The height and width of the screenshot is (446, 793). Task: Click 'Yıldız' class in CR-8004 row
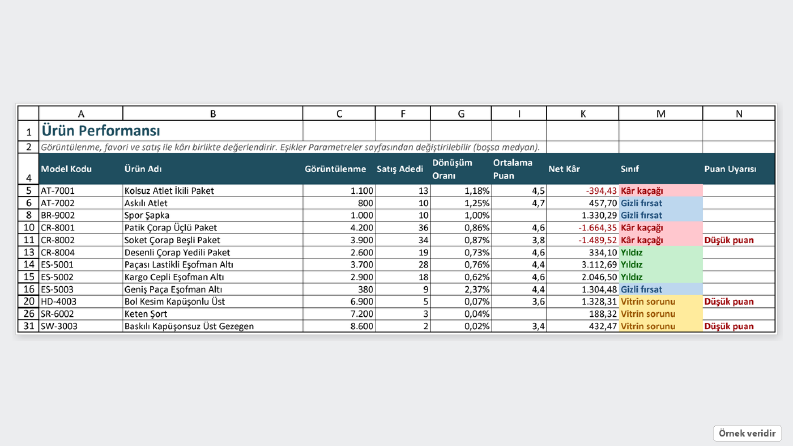point(660,252)
